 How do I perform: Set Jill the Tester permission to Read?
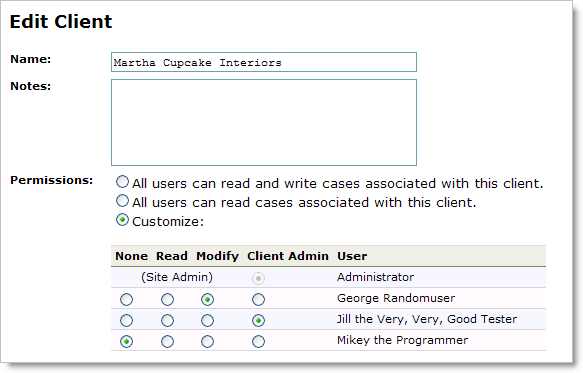(167, 320)
